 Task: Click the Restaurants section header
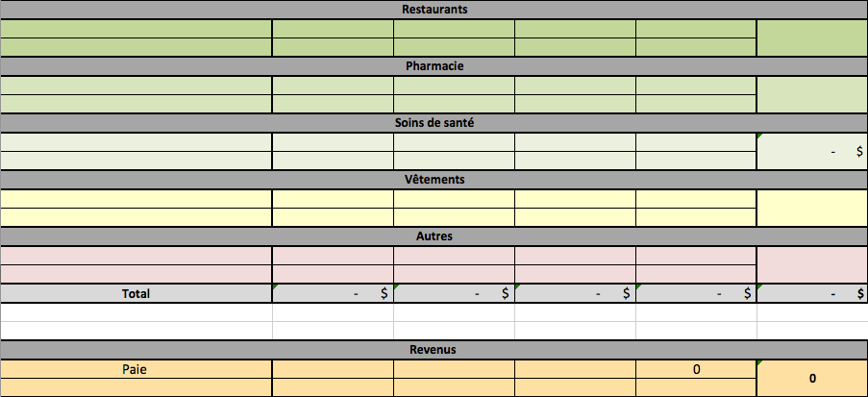(x=433, y=10)
